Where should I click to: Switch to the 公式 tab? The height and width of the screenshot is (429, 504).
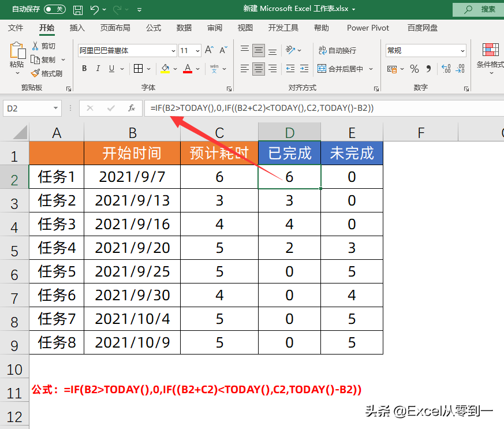tap(154, 28)
